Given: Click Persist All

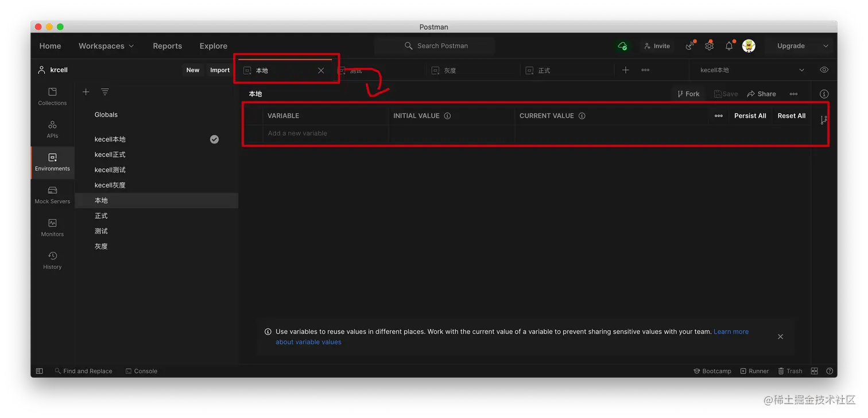Looking at the screenshot, I should pos(750,116).
